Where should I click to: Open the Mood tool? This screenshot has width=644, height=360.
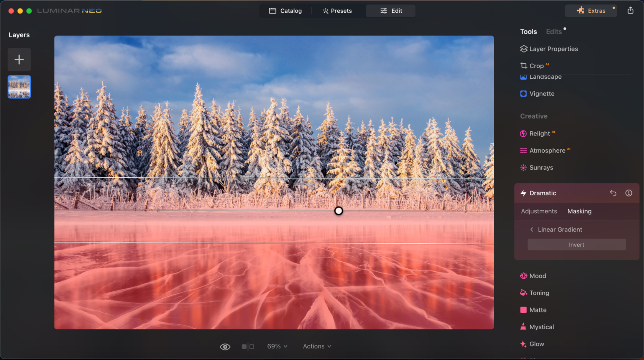click(538, 276)
